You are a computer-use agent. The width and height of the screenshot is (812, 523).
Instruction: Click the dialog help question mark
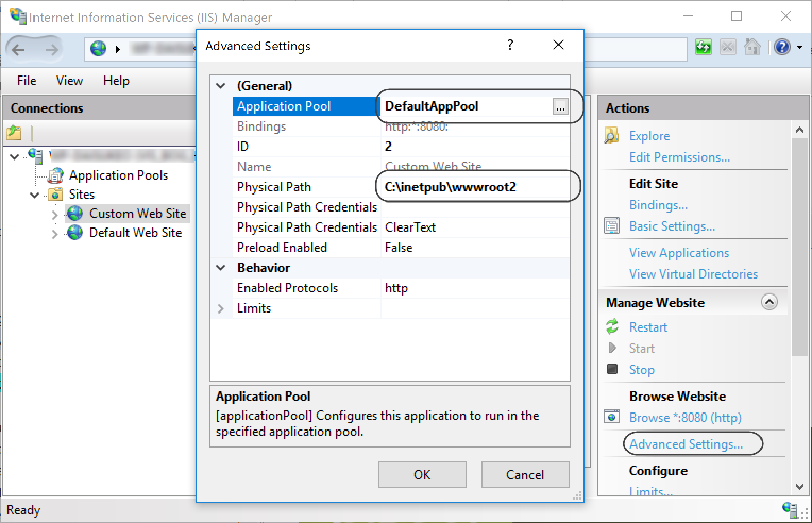(x=510, y=45)
